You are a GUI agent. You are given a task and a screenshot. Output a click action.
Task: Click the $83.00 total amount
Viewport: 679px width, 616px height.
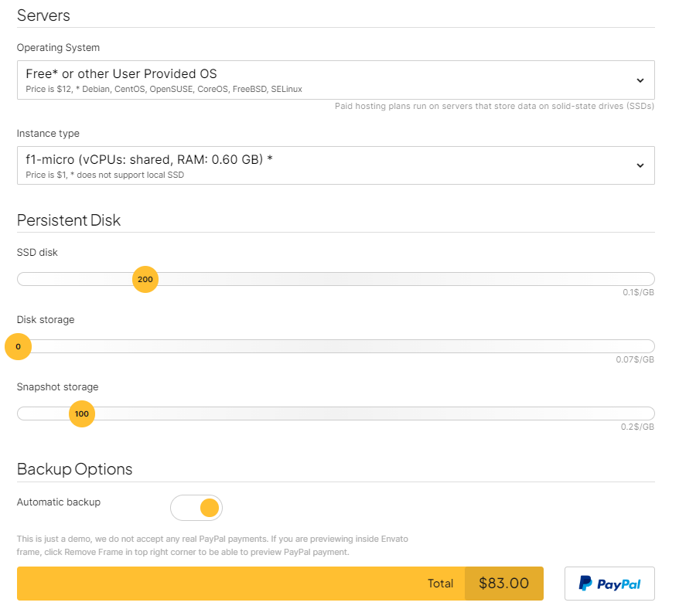pyautogui.click(x=504, y=584)
